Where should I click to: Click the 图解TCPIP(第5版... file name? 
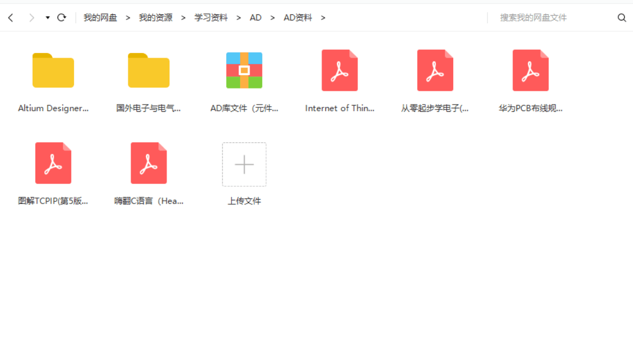point(53,201)
